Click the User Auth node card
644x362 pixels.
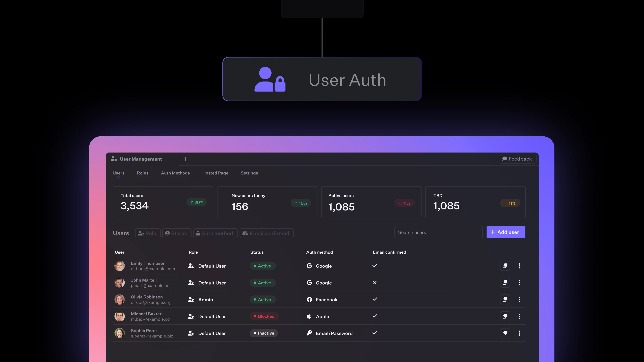(322, 79)
